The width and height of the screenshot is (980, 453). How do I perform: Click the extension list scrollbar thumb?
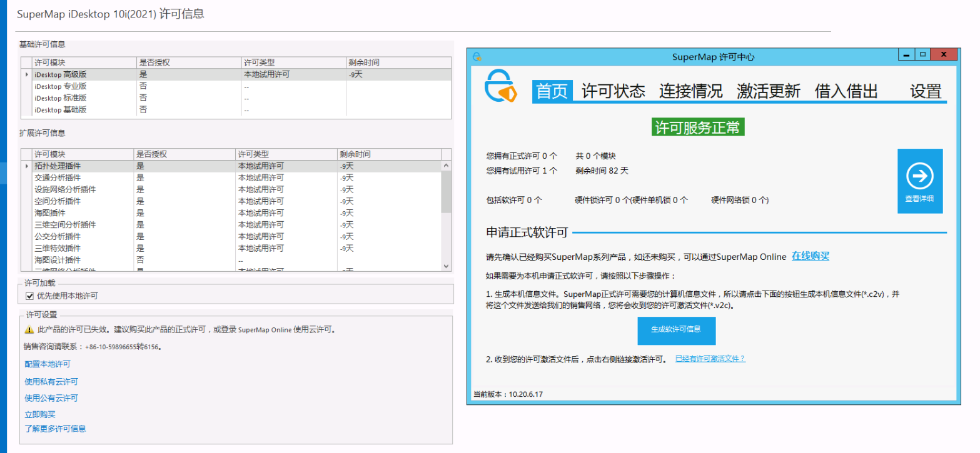(x=446, y=192)
